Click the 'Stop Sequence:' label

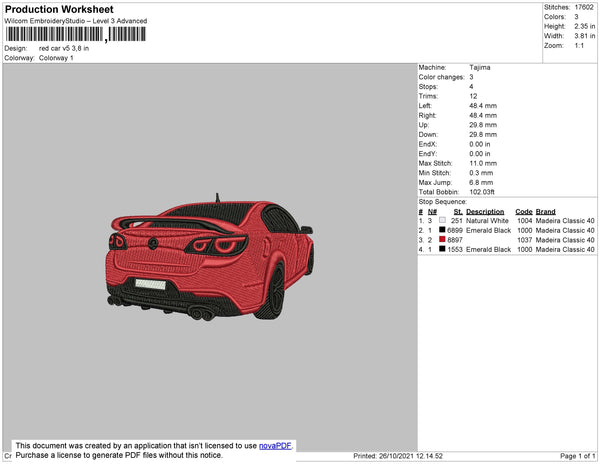pyautogui.click(x=443, y=202)
